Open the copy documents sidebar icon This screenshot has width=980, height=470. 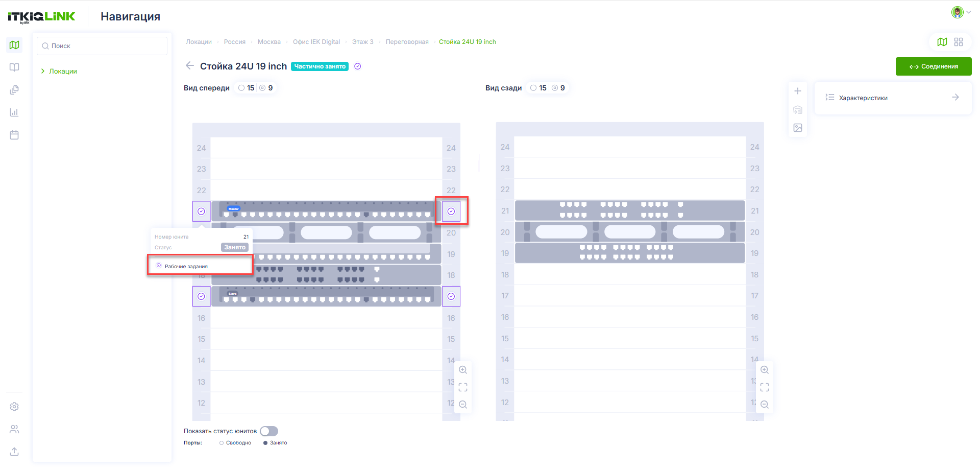(14, 90)
